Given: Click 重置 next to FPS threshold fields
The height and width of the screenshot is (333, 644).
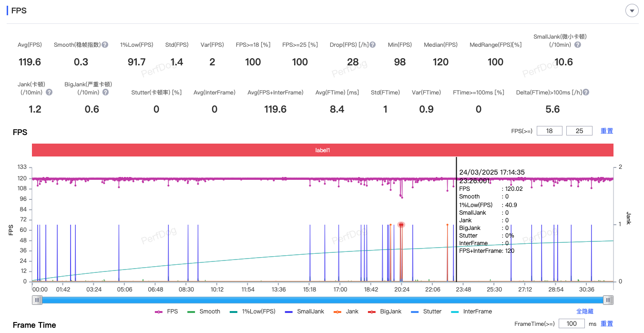Looking at the screenshot, I should point(606,131).
